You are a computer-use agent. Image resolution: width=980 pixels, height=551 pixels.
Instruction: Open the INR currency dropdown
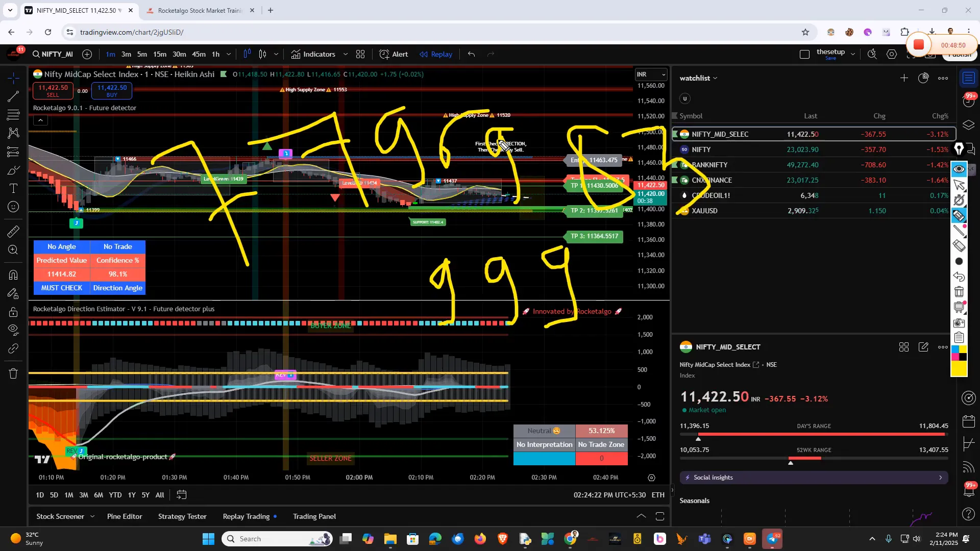pyautogui.click(x=650, y=74)
